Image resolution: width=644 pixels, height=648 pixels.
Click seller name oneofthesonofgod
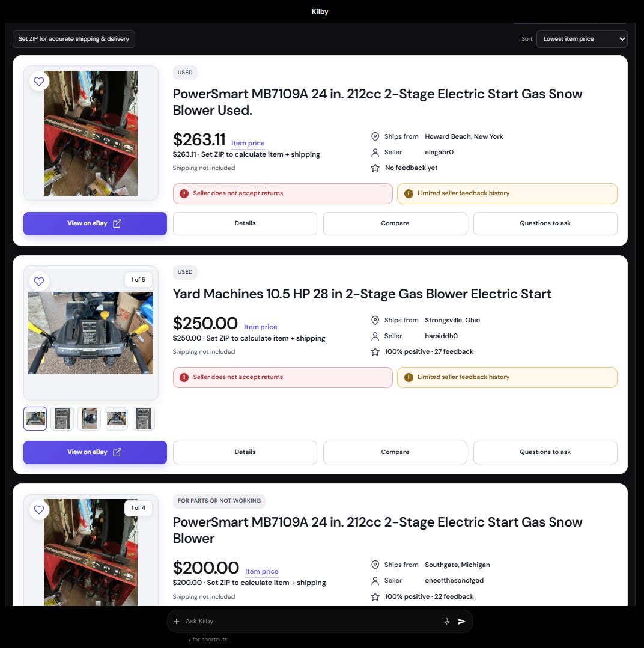click(x=454, y=580)
